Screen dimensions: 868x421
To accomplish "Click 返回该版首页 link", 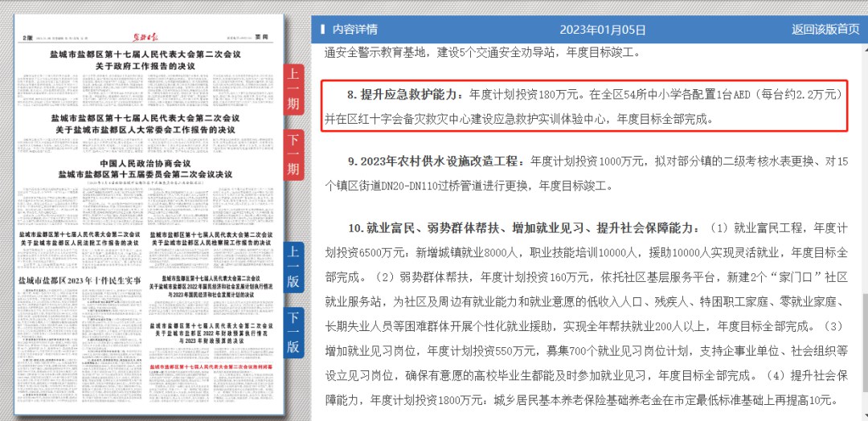I will 825,30.
